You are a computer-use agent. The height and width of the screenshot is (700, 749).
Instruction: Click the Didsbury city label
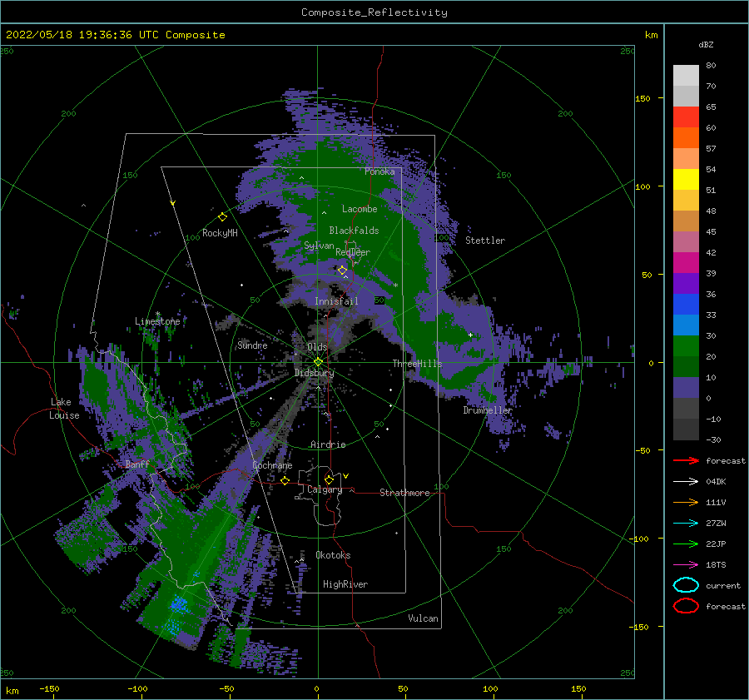pos(314,373)
